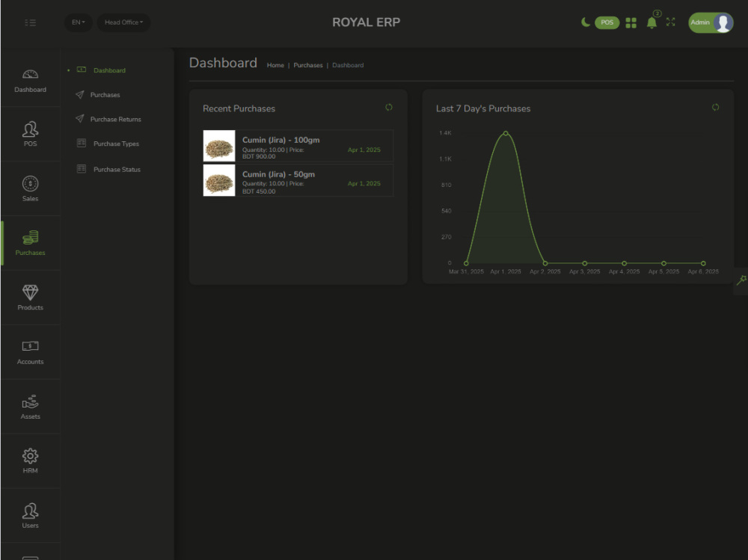The width and height of the screenshot is (748, 560).
Task: Open the pin settings tab on the right edge
Action: click(741, 280)
